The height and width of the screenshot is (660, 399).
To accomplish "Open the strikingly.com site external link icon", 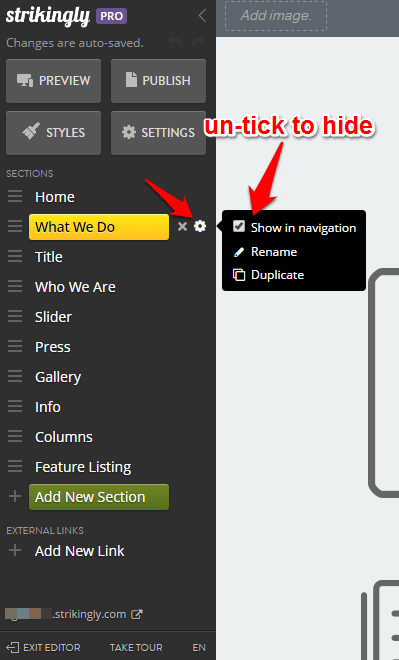I will (137, 614).
